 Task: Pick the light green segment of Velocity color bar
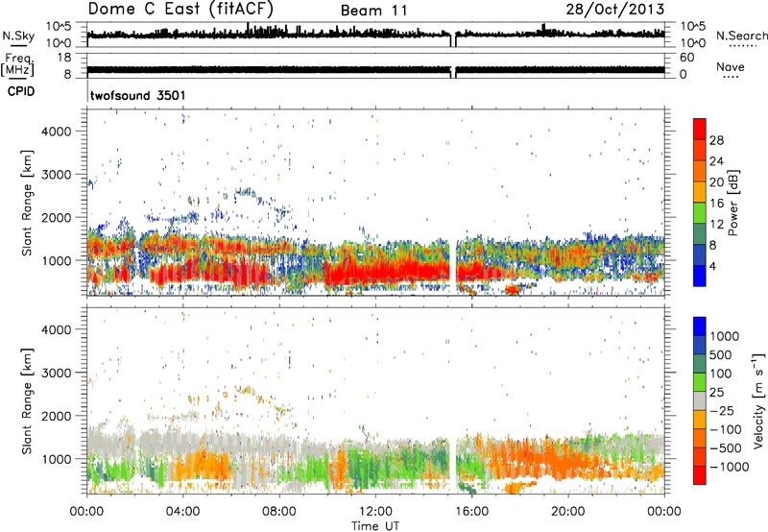click(700, 382)
